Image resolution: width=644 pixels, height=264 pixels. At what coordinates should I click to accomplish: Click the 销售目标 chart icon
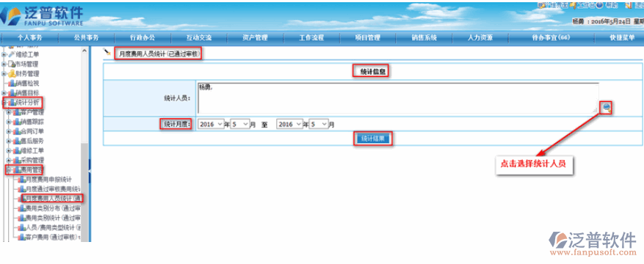(12, 93)
